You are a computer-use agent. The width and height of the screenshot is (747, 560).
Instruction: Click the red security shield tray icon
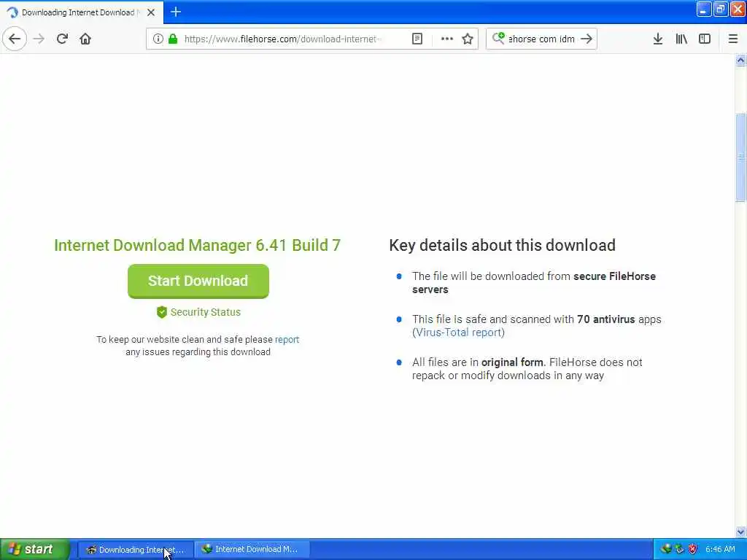(693, 549)
